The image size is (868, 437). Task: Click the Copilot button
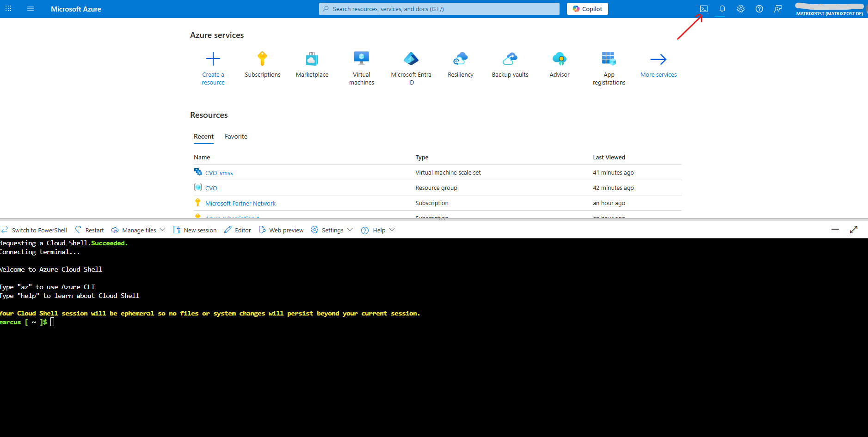point(587,9)
